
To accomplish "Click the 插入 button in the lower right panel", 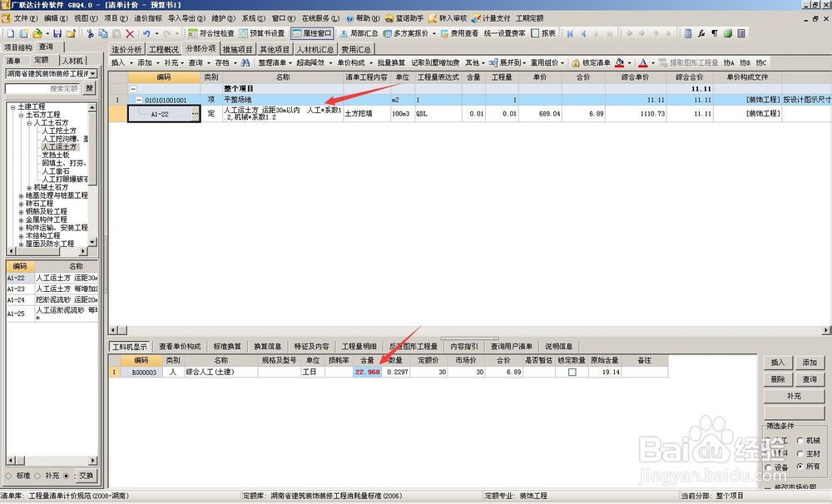I will click(778, 363).
